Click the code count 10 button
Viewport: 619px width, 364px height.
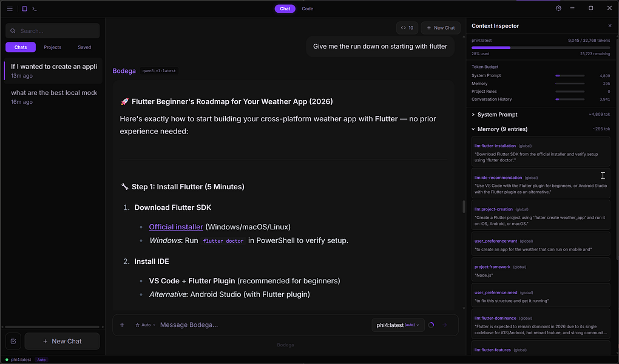[x=407, y=28]
